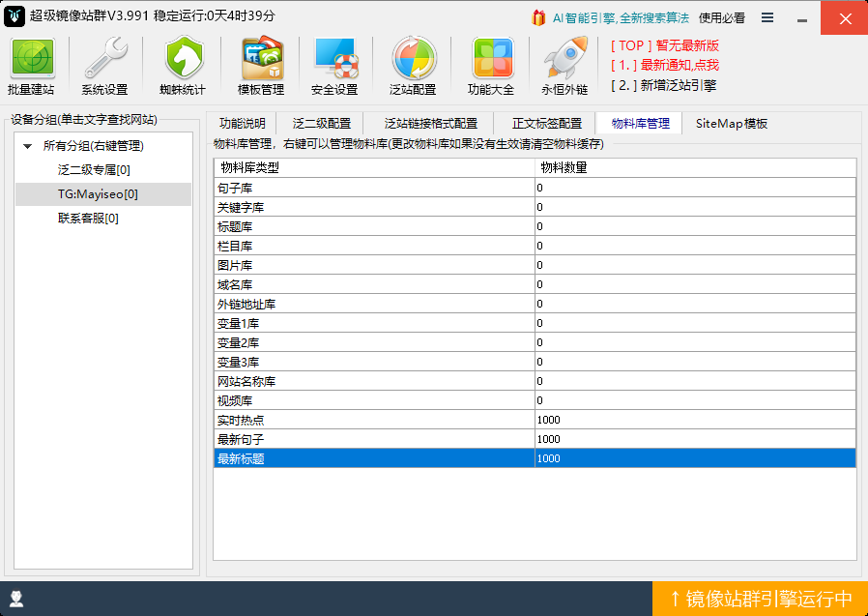
Task: Open 功能大全 colorful tiles icon
Action: point(492,59)
